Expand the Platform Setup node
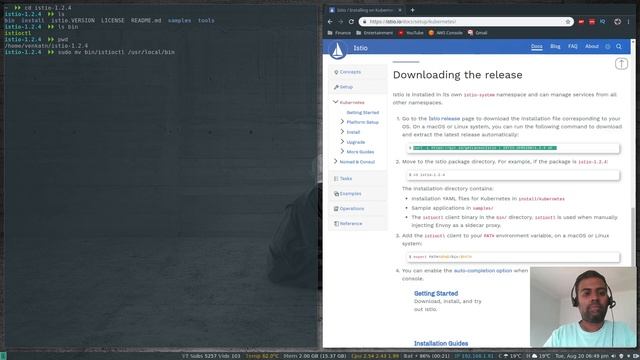The width and height of the screenshot is (640, 360). click(342, 122)
